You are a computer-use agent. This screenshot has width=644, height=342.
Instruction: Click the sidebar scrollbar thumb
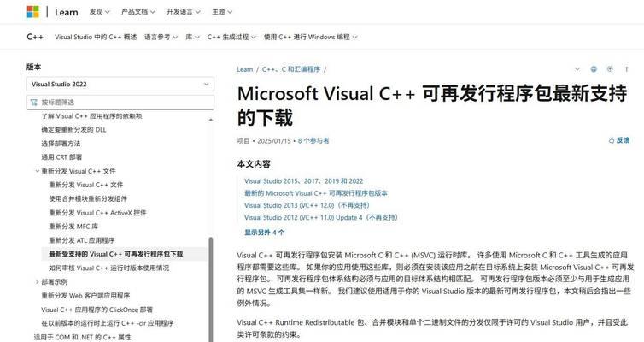click(x=211, y=290)
